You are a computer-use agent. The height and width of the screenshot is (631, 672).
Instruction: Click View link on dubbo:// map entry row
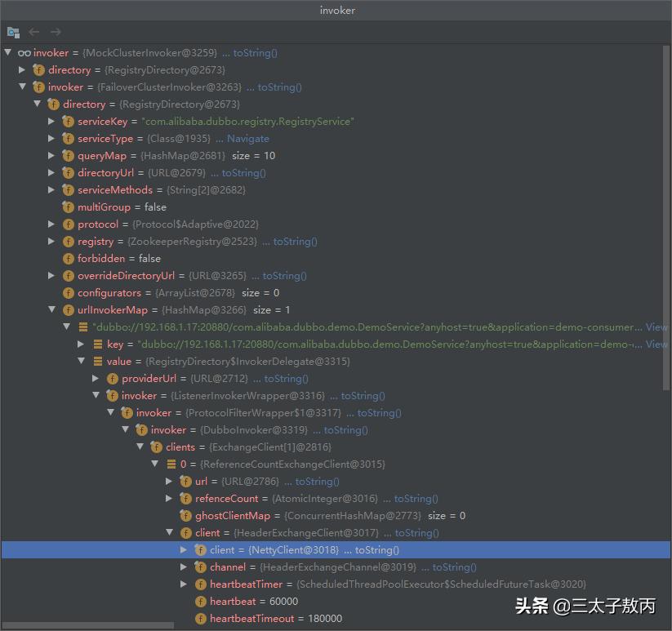[656, 327]
